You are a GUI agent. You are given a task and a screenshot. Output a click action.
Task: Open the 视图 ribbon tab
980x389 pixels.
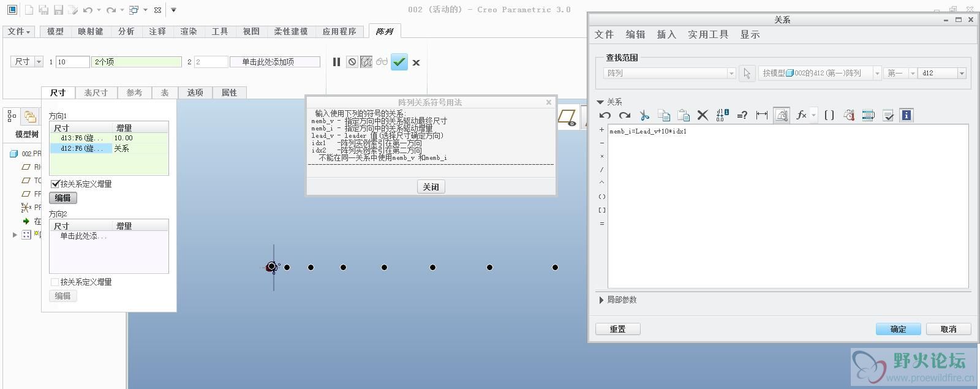[251, 32]
